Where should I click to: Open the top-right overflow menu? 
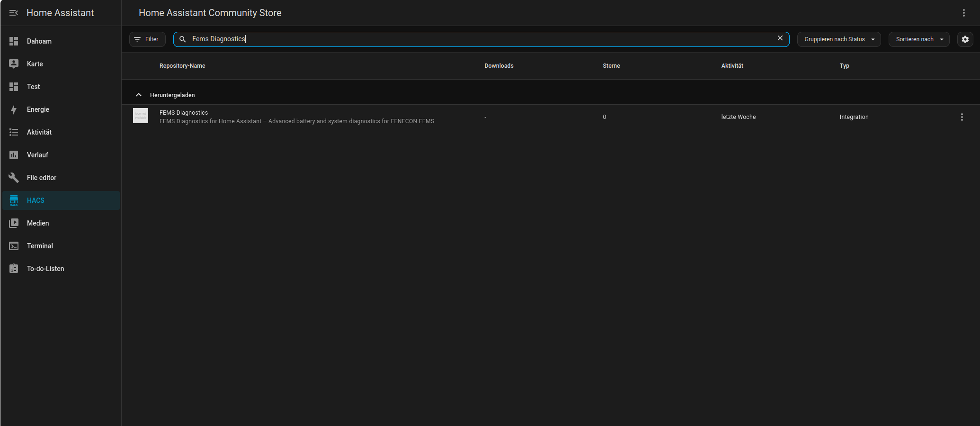pos(964,13)
